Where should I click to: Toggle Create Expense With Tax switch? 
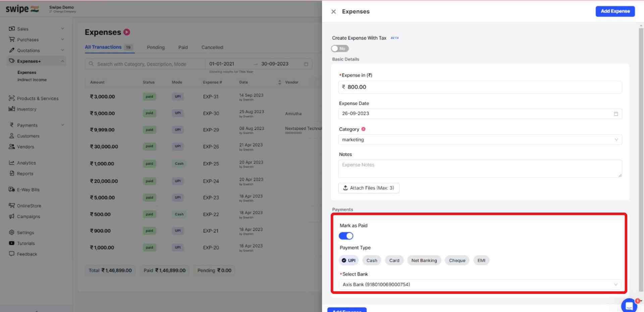(x=340, y=49)
